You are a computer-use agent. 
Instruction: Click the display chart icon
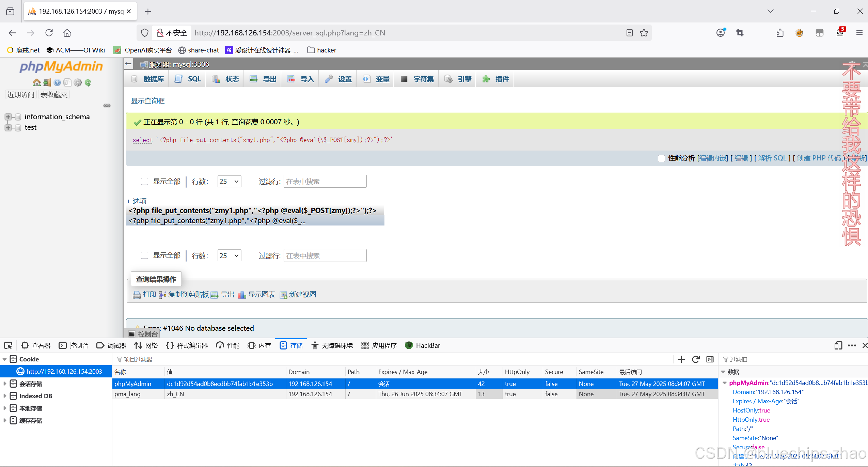click(x=242, y=295)
